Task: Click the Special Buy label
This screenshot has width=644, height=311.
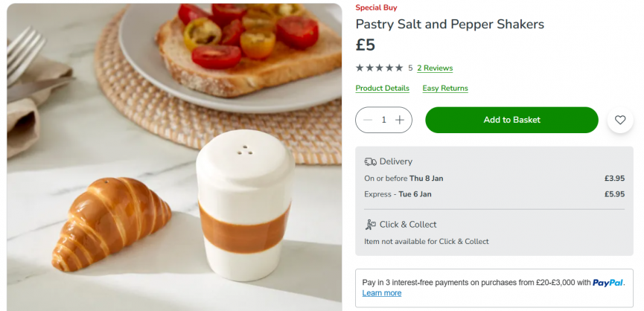Action: (x=376, y=7)
